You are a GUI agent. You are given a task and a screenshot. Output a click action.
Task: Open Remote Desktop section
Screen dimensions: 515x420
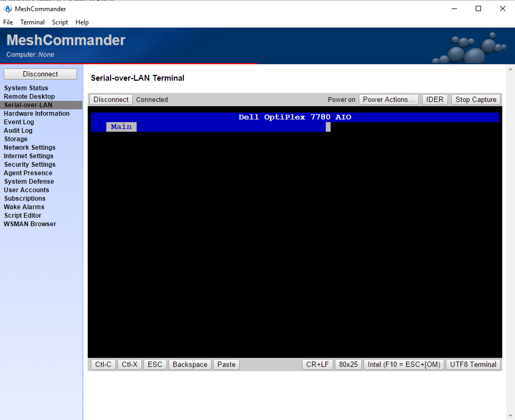pyautogui.click(x=29, y=97)
